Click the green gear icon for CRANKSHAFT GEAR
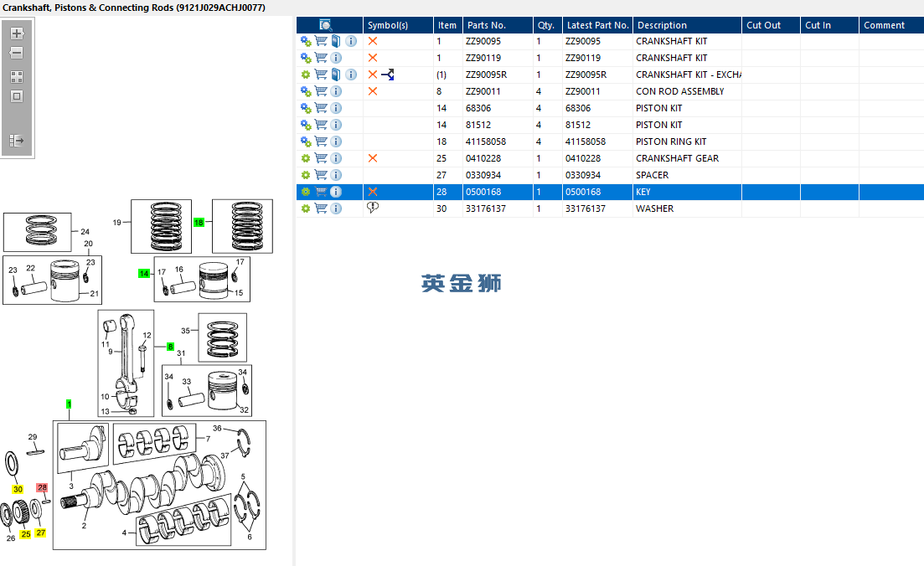The image size is (924, 566). tap(306, 158)
